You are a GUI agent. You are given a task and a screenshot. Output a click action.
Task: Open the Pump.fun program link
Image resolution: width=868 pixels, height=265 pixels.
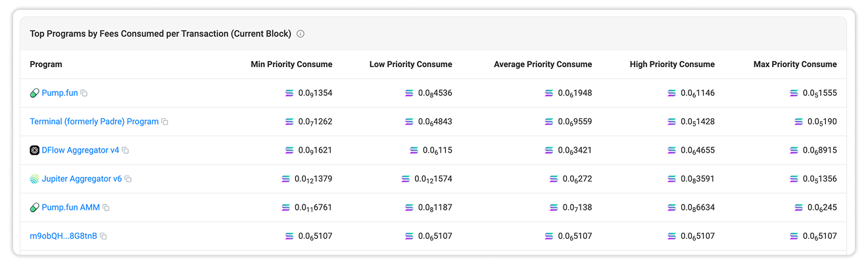pos(59,93)
